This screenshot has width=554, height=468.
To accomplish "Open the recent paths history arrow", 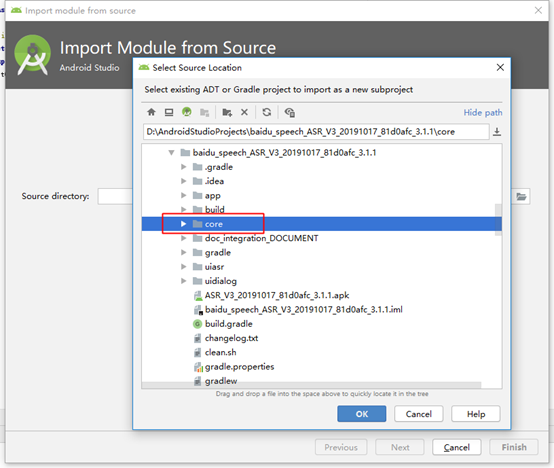I will (x=497, y=132).
